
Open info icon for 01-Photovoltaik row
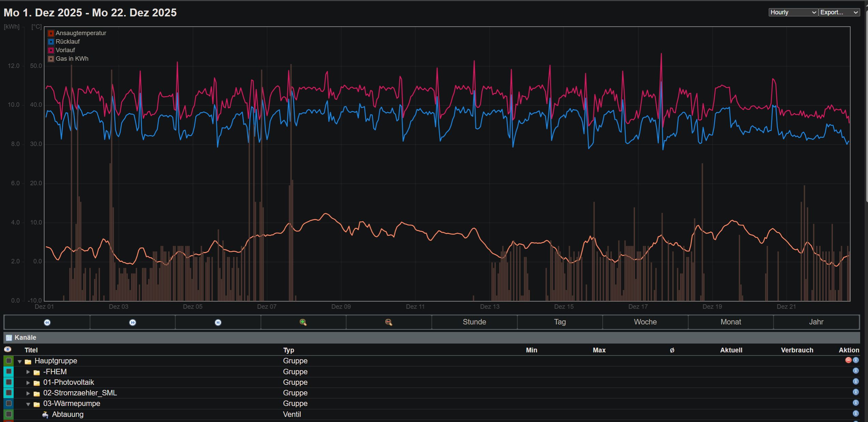pos(856,381)
